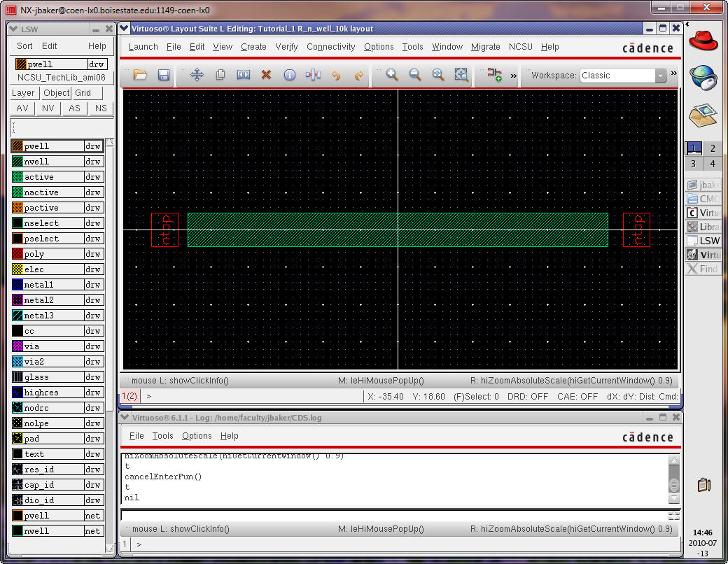Select the Move tool icon
728x564 pixels.
(x=197, y=75)
